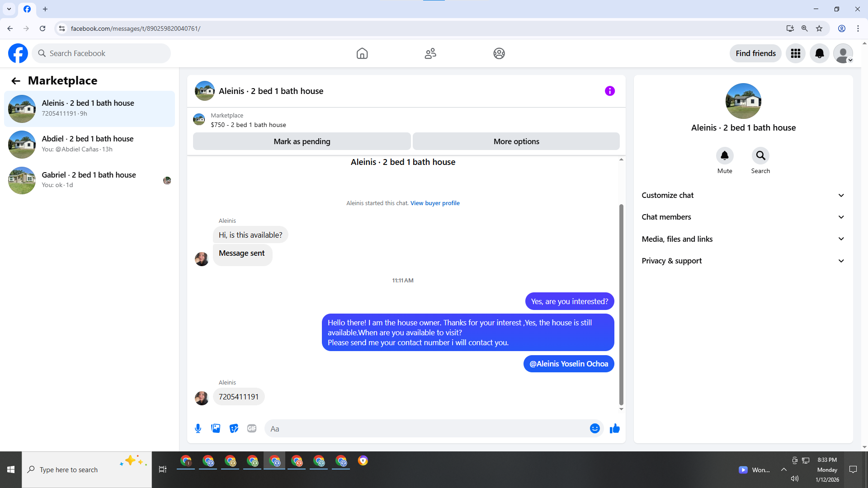Click the voice clip microphone icon
Viewport: 868px width, 488px height.
198,428
